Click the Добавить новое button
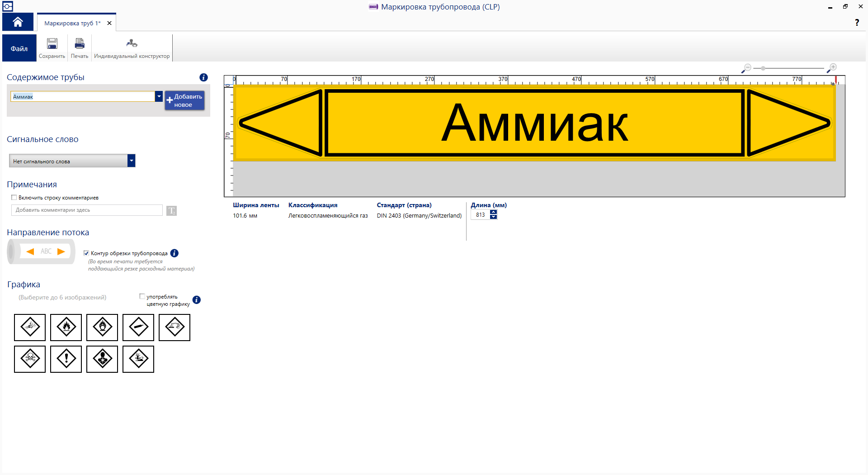This screenshot has height=475, width=868. tap(184, 100)
